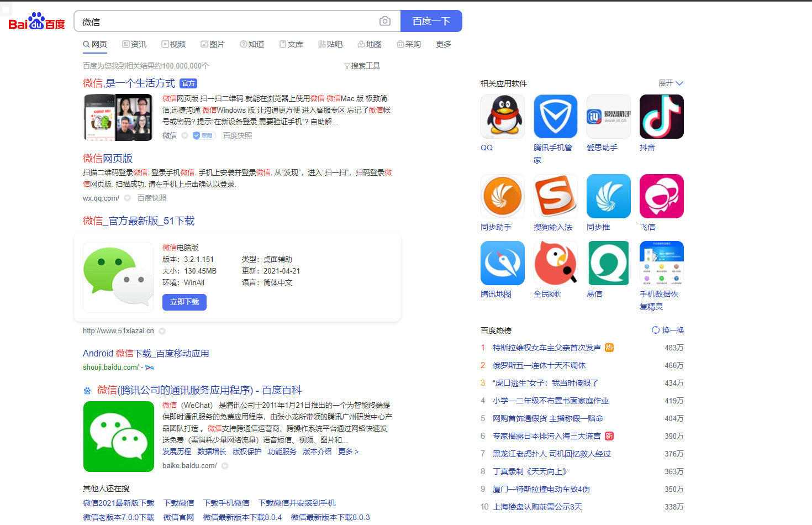Open the 同步助手 app icon
Image resolution: width=812 pixels, height=525 pixels.
503,196
